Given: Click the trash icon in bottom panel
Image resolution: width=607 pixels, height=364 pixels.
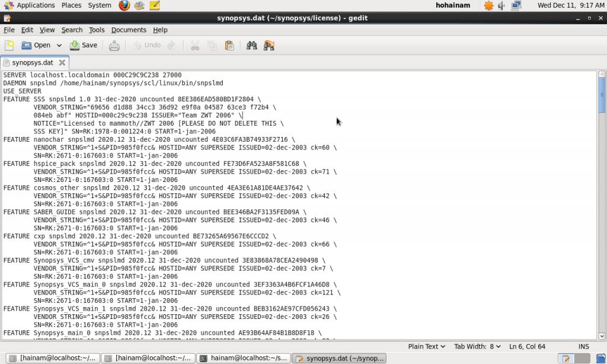Looking at the screenshot, I should [x=600, y=359].
